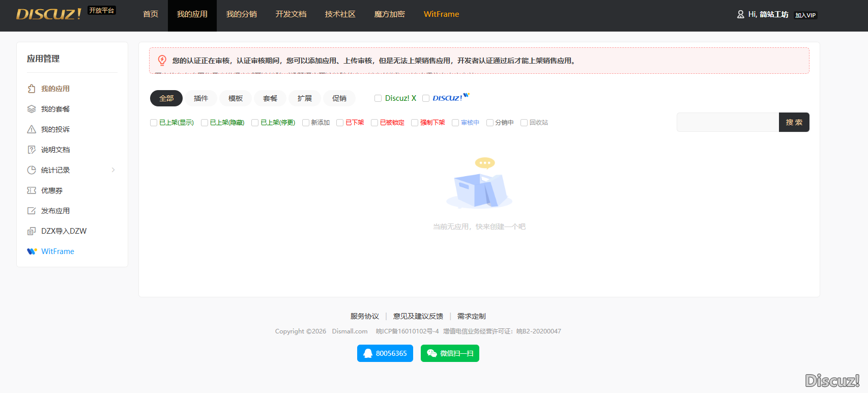Select the 插件 category tab
The height and width of the screenshot is (393, 868).
[x=201, y=98]
